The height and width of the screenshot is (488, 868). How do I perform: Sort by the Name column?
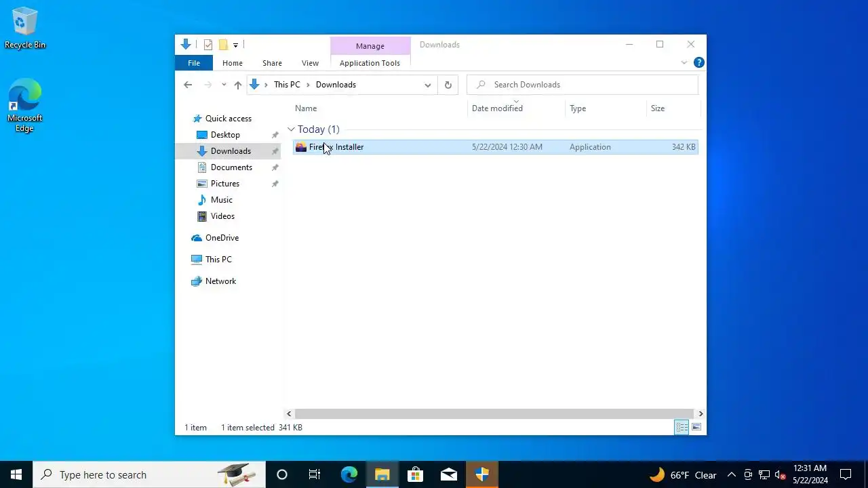[x=380, y=108]
